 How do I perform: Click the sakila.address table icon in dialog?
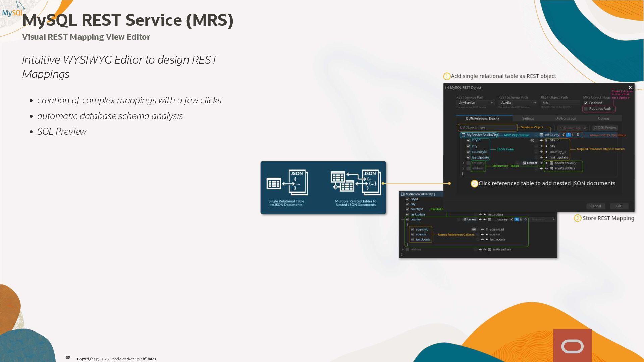(x=551, y=168)
